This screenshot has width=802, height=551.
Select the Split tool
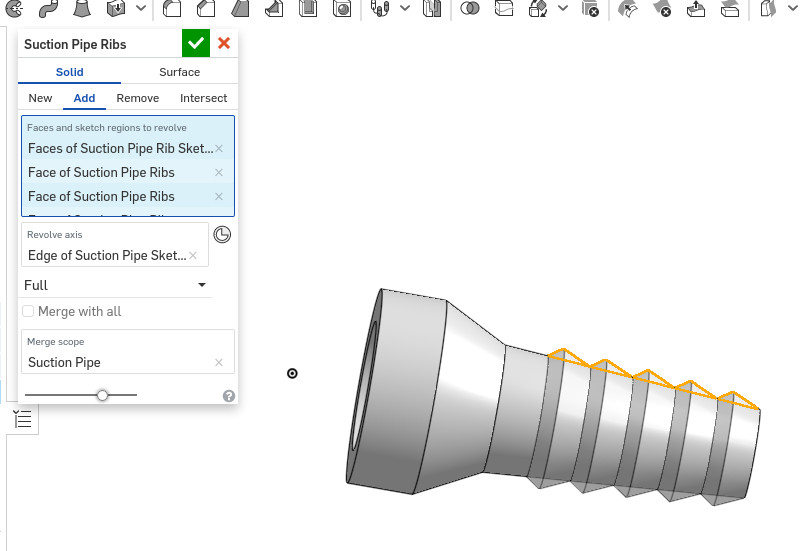coord(504,8)
